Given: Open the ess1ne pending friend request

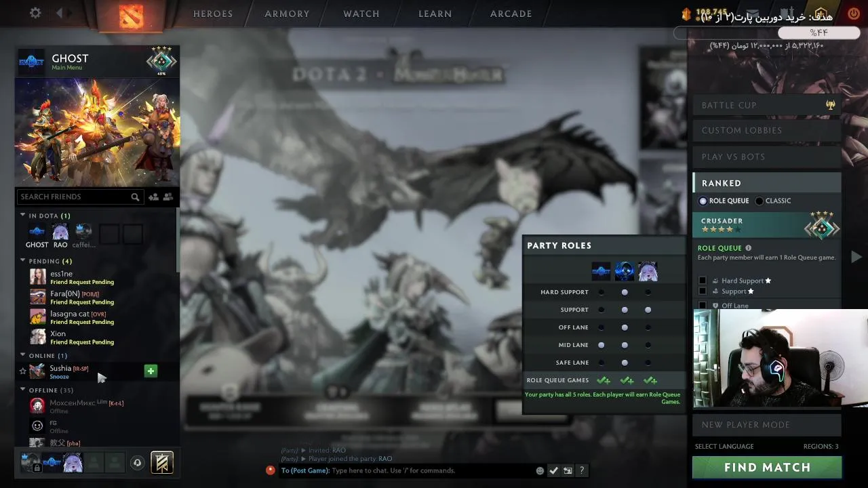Looking at the screenshot, I should point(98,277).
